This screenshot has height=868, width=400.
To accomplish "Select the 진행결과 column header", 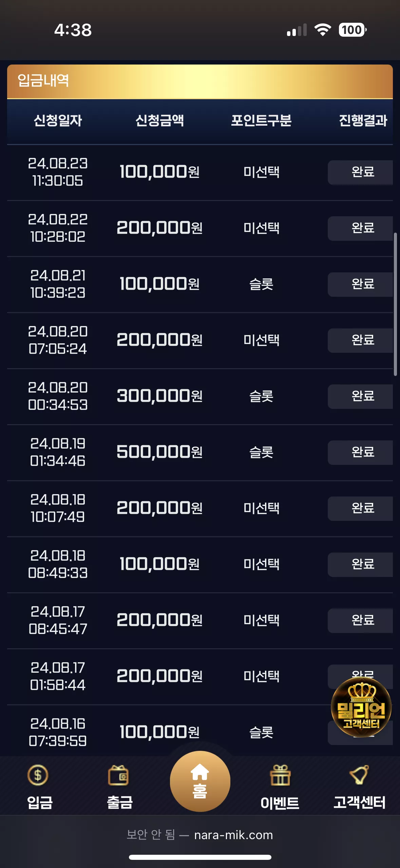I will (x=363, y=121).
